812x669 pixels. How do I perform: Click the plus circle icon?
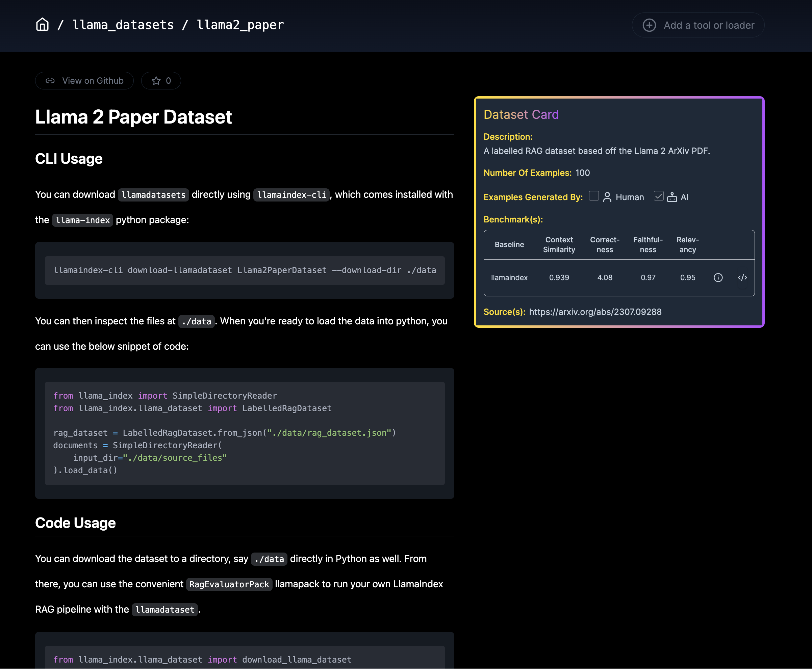click(x=649, y=25)
